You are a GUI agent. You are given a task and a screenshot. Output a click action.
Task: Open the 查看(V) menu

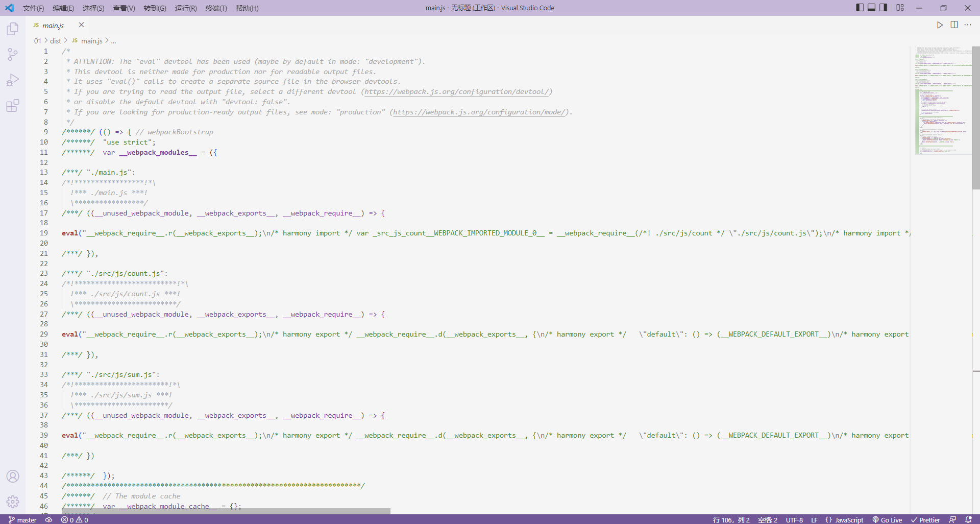tap(124, 8)
